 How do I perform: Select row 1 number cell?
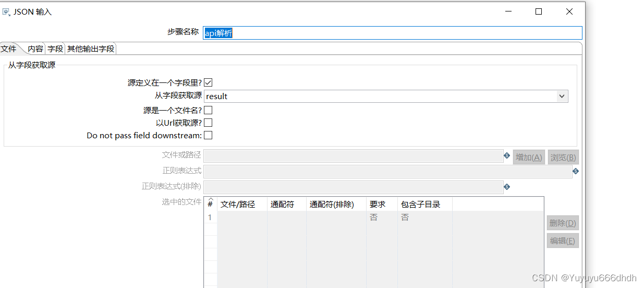tap(210, 217)
